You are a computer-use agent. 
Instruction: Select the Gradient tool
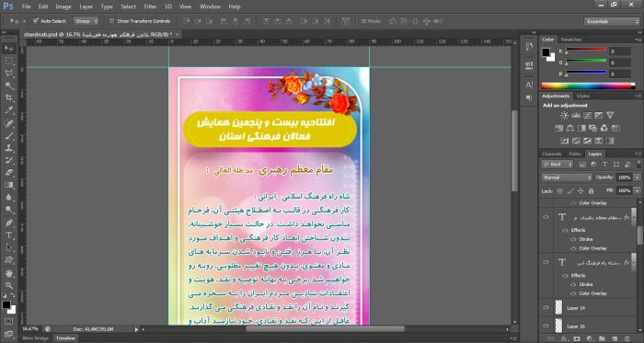tap(8, 185)
